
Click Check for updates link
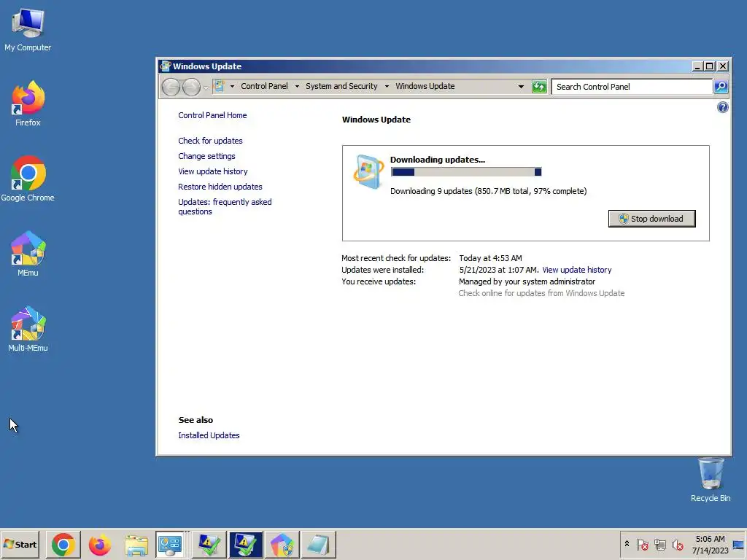(210, 141)
